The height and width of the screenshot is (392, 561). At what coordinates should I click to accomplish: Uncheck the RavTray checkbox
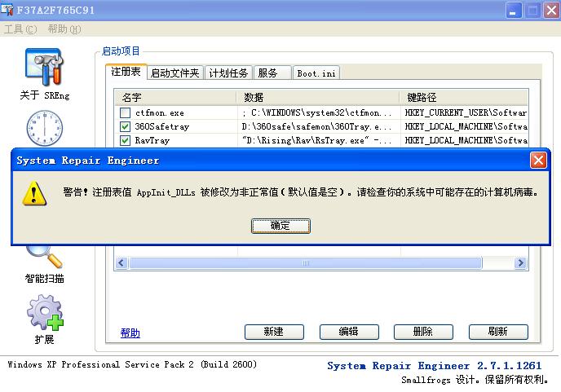[125, 140]
